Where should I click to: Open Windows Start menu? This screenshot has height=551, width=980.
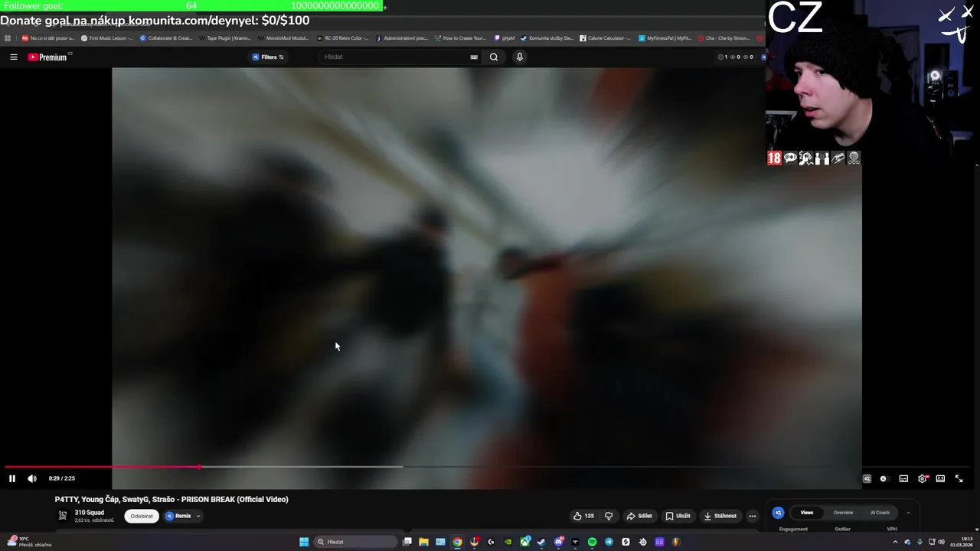pos(304,542)
